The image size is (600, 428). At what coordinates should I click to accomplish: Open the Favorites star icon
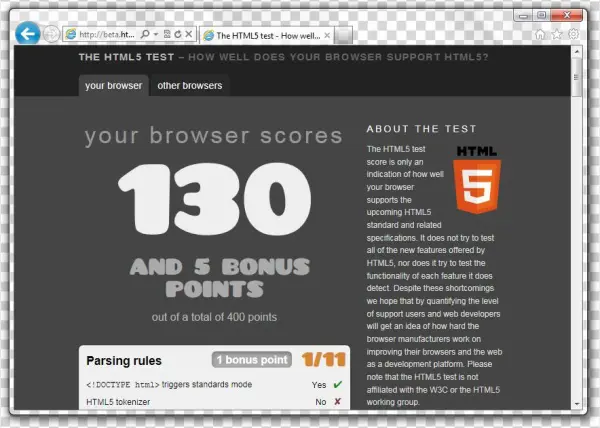pos(557,34)
